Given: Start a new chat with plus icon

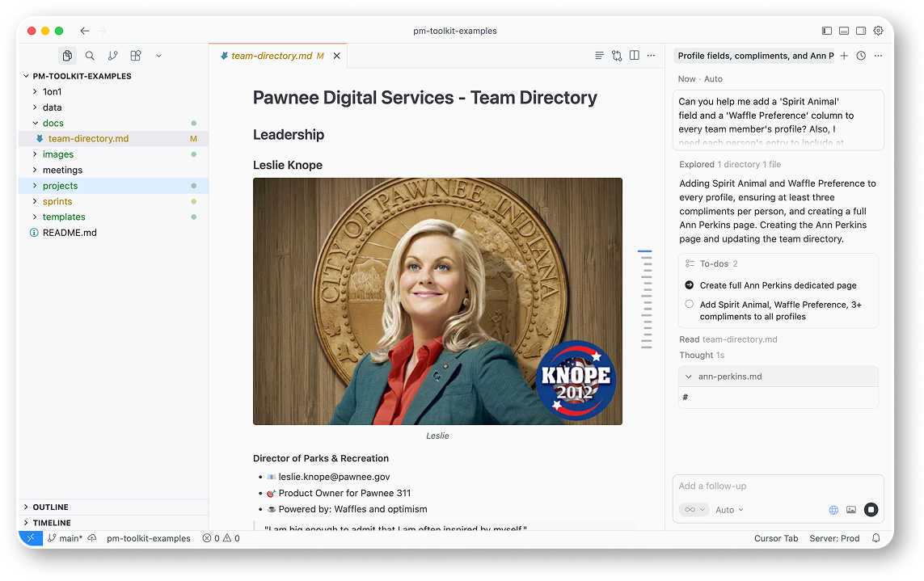Looking at the screenshot, I should pyautogui.click(x=844, y=56).
